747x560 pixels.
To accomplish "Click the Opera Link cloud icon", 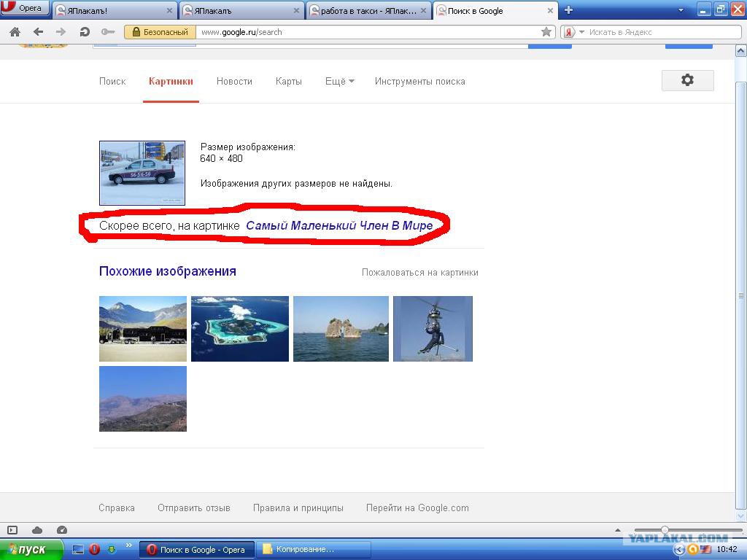I will (x=37, y=530).
